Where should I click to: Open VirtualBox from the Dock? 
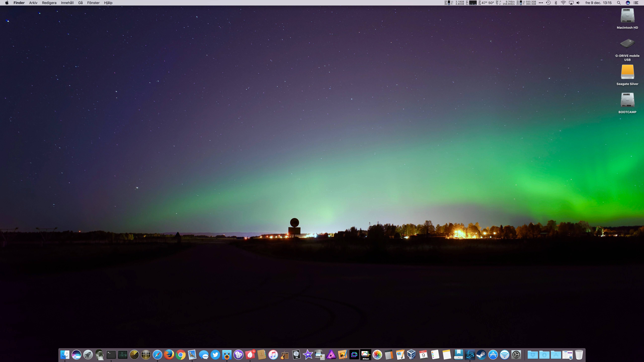pos(412,354)
